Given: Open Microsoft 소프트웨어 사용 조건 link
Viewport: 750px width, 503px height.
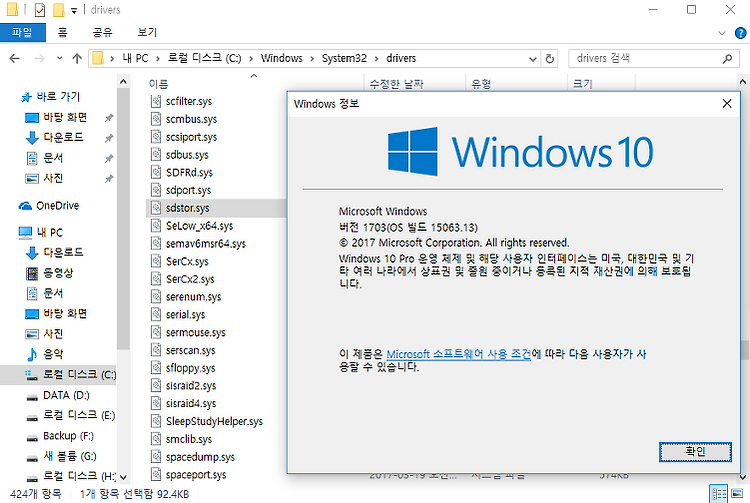Looking at the screenshot, I should (459, 354).
